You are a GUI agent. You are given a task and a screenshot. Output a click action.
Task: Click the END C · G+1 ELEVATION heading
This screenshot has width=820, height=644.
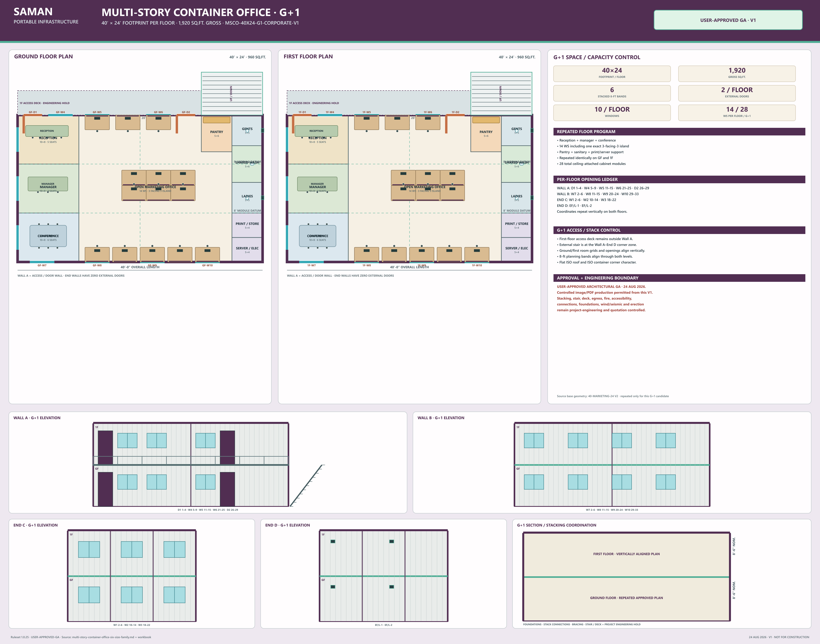tap(36, 525)
